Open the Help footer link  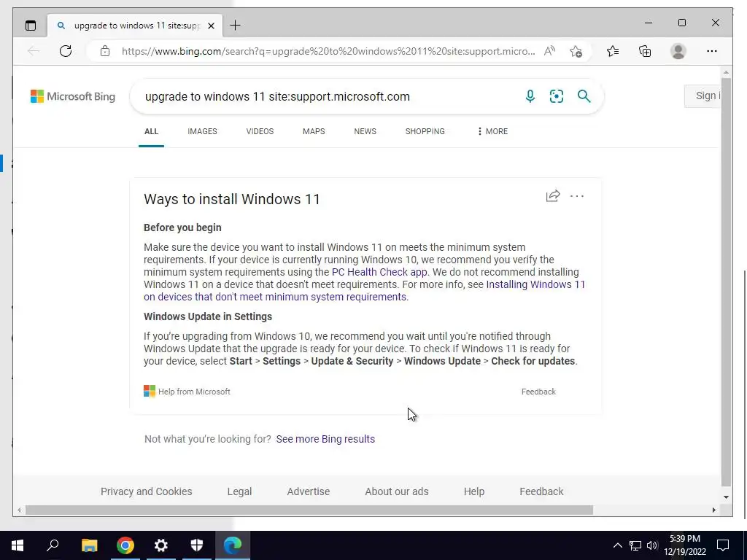click(x=474, y=491)
